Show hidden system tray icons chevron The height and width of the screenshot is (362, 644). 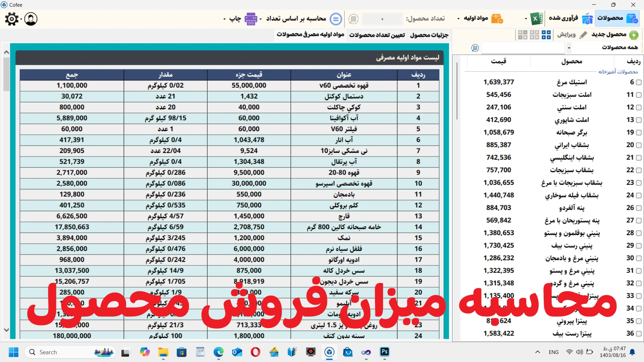click(x=538, y=352)
